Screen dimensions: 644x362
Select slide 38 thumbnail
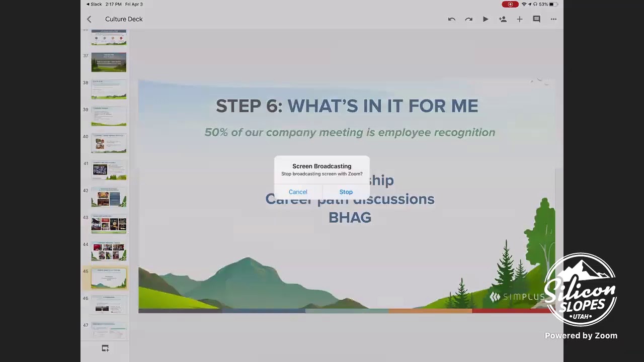109,89
